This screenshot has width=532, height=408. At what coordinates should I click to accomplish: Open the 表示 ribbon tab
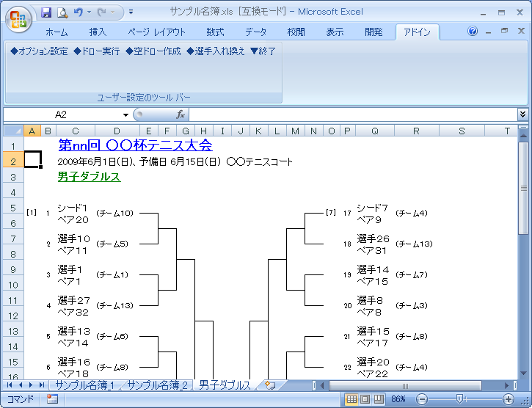[335, 32]
